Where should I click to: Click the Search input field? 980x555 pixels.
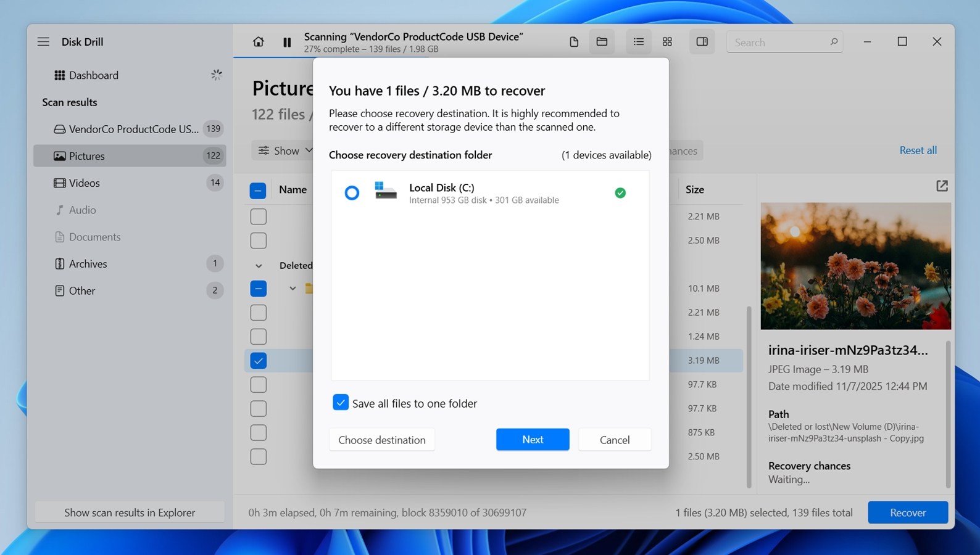(779, 43)
